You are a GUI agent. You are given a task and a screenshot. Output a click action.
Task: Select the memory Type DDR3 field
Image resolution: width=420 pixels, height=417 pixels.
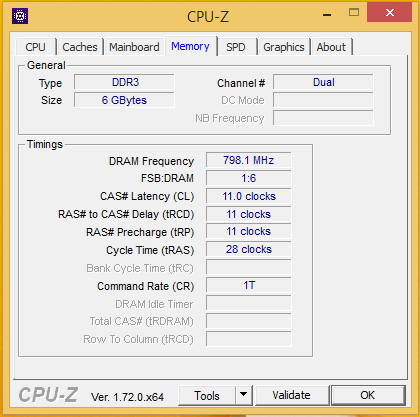tap(124, 82)
